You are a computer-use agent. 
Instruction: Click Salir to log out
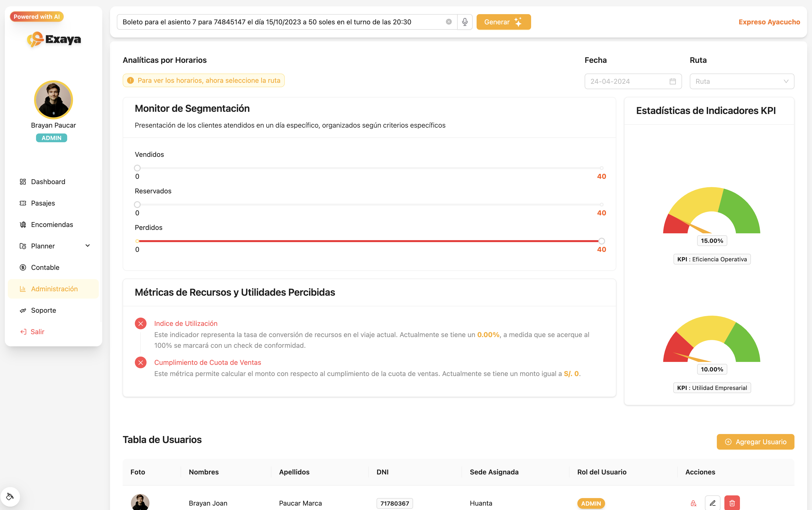click(x=37, y=331)
